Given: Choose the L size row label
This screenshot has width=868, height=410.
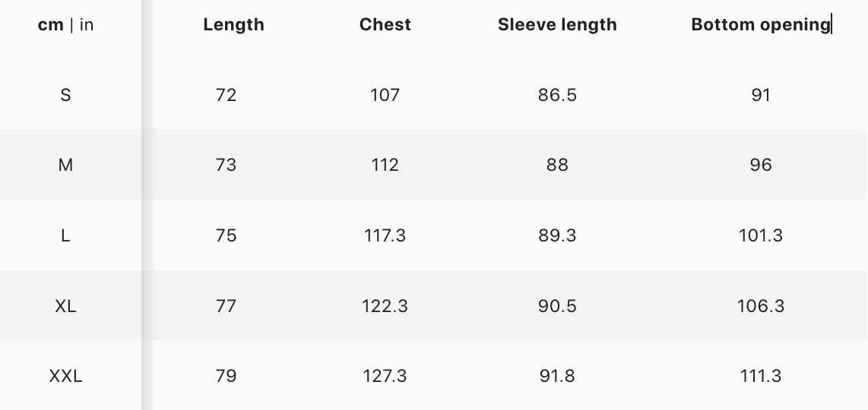Looking at the screenshot, I should [65, 235].
